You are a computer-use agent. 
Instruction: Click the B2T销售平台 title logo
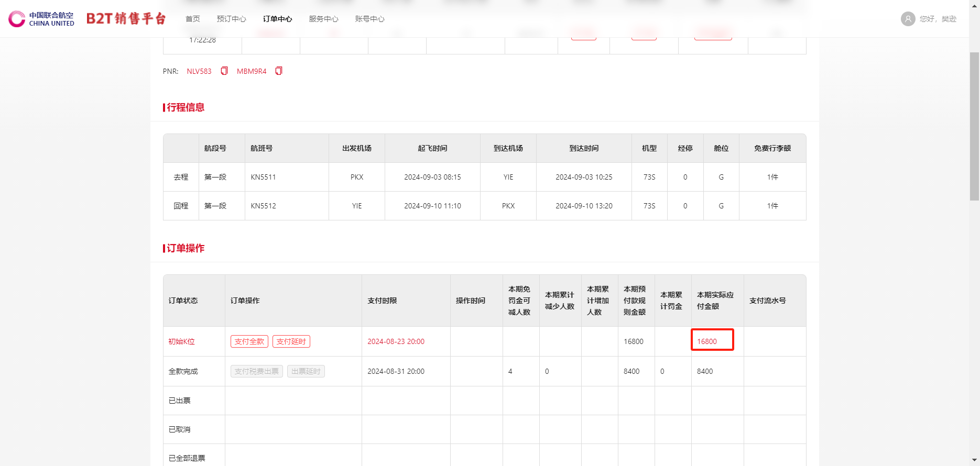(x=126, y=19)
